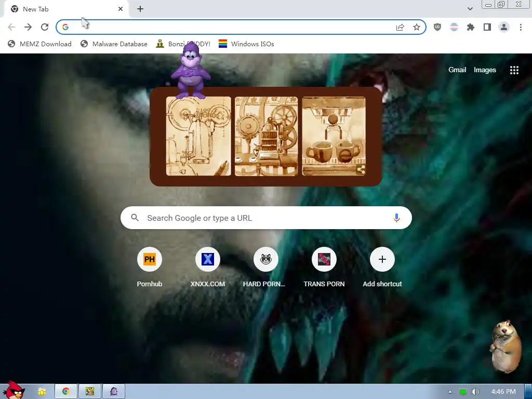532x399 pixels.
Task: Open the uBlock Origin shield extension
Action: point(437,27)
